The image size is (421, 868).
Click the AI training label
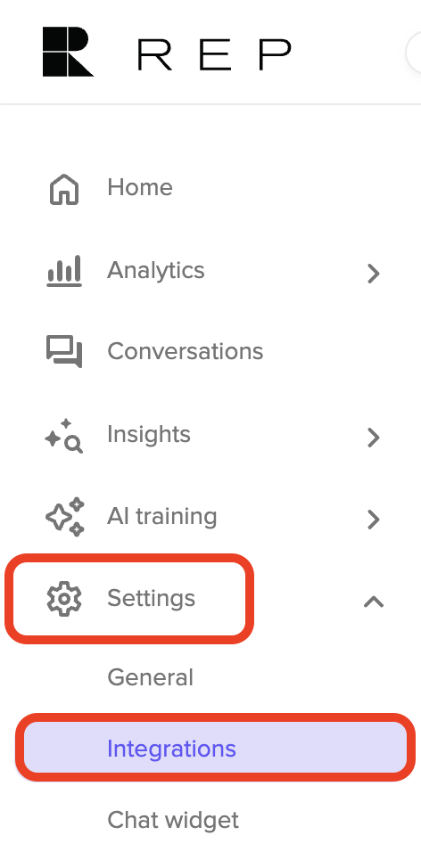161,517
